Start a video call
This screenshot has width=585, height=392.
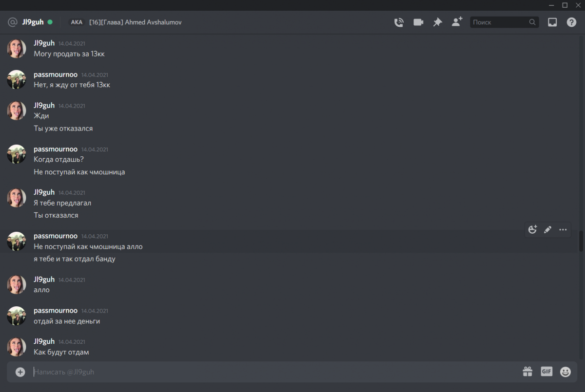[x=418, y=22]
